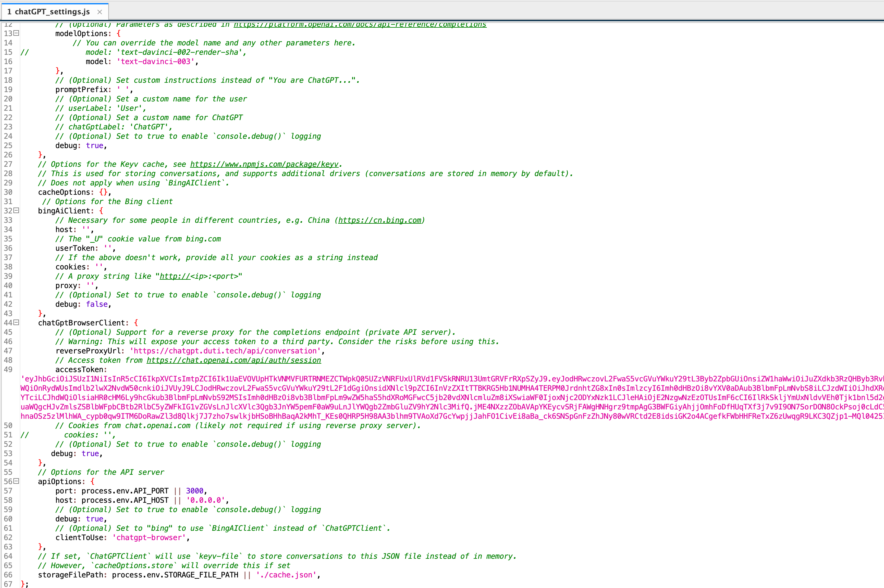Click the './cache.json' path string
Viewport: 884px width, 588px height.
[286, 575]
